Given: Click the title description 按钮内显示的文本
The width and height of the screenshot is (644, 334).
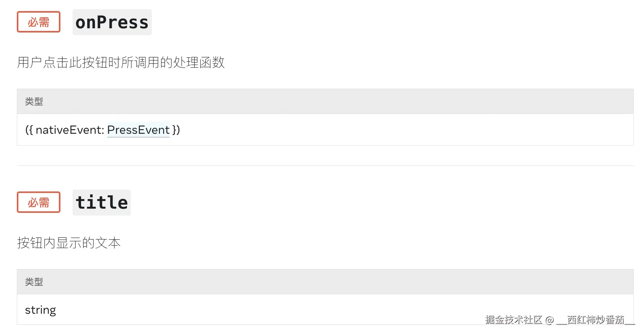Looking at the screenshot, I should [x=69, y=243].
